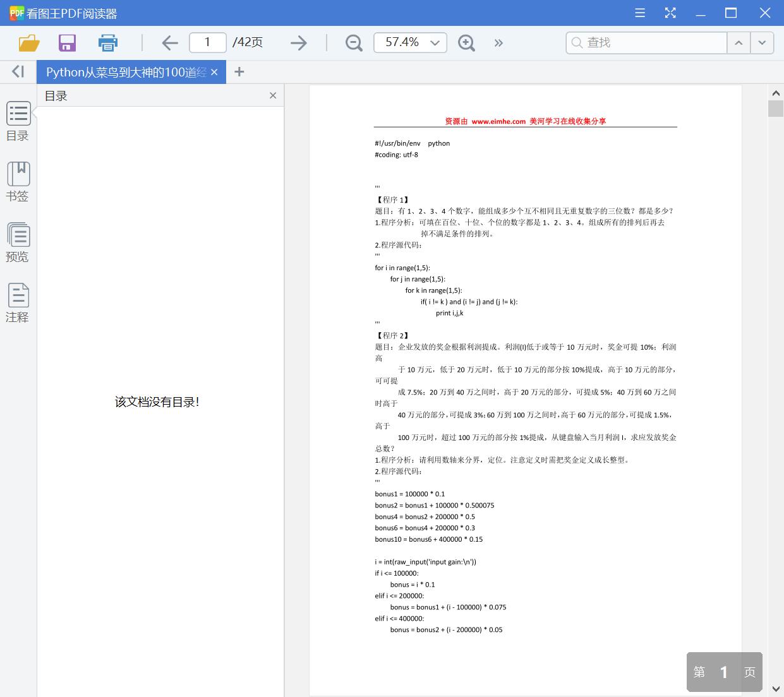Collapse the left sidebar panel

[17, 71]
